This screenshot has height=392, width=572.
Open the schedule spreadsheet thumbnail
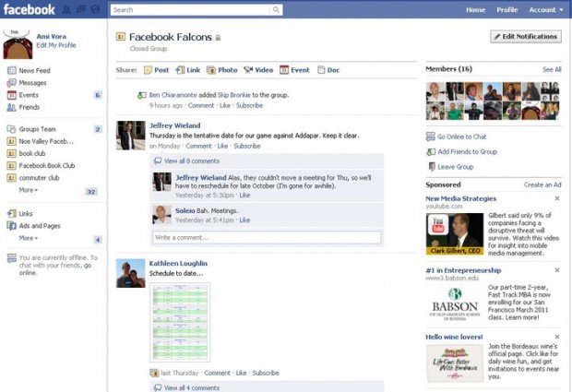[179, 322]
